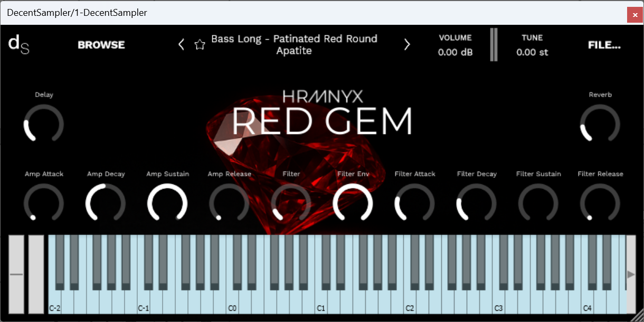Click the Amp Attack knob
644x322 pixels.
44,204
